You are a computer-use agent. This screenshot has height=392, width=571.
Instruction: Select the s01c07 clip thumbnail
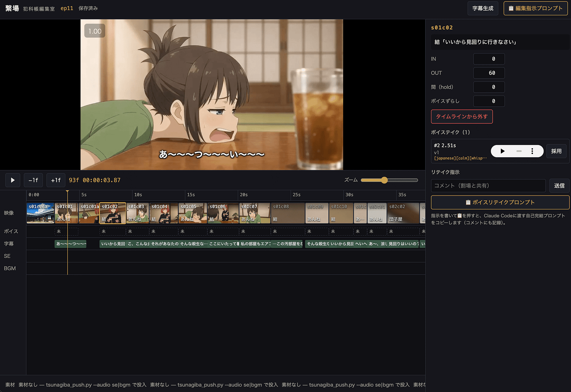point(255,213)
